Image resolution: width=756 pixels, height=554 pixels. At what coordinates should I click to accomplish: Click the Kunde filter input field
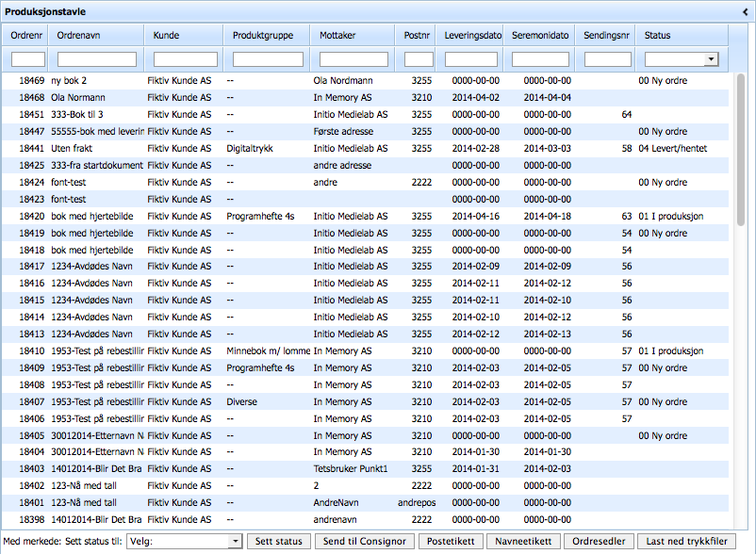186,59
